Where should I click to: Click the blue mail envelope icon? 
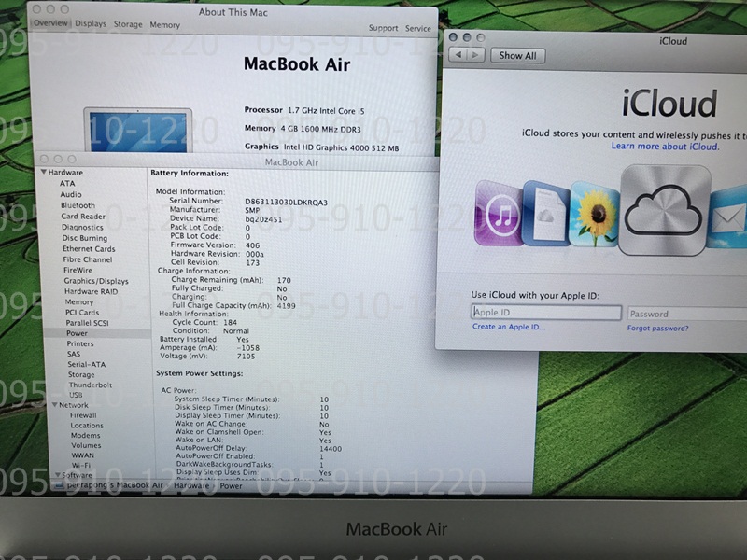728,217
